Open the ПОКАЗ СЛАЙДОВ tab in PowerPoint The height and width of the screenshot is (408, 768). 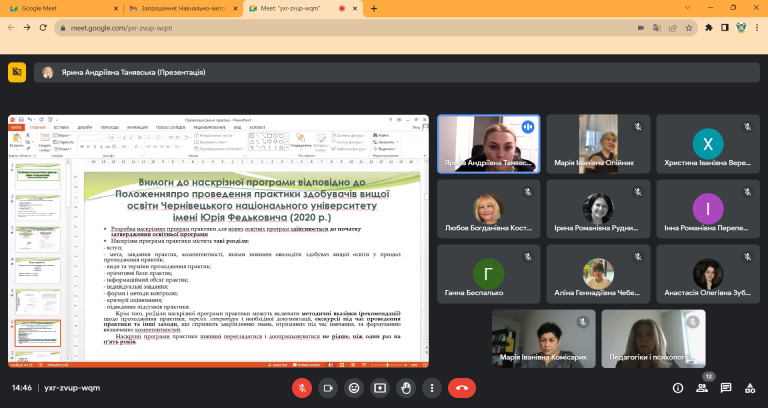170,127
